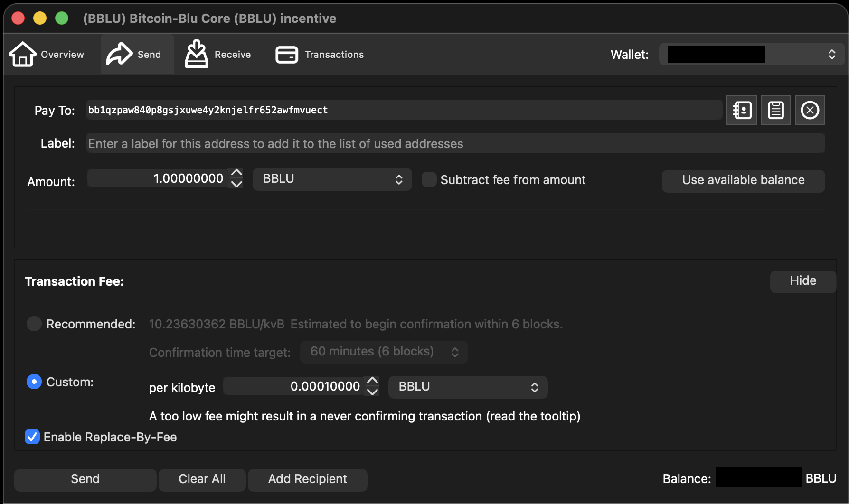Change the confirmation time target
The width and height of the screenshot is (849, 504).
point(384,352)
